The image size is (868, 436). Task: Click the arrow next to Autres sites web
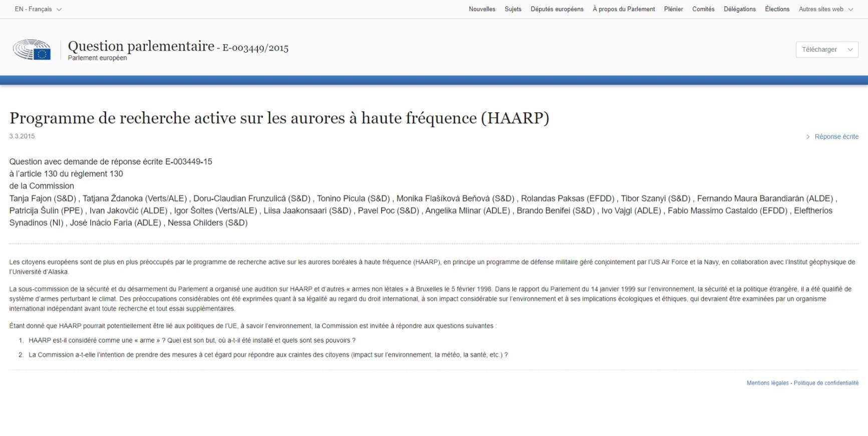coord(850,10)
